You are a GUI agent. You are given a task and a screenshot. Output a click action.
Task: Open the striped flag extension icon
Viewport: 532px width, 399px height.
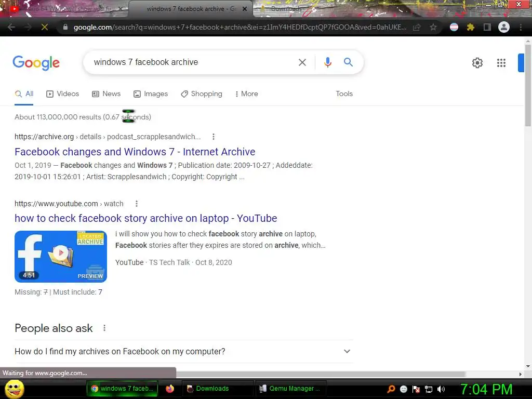454,27
